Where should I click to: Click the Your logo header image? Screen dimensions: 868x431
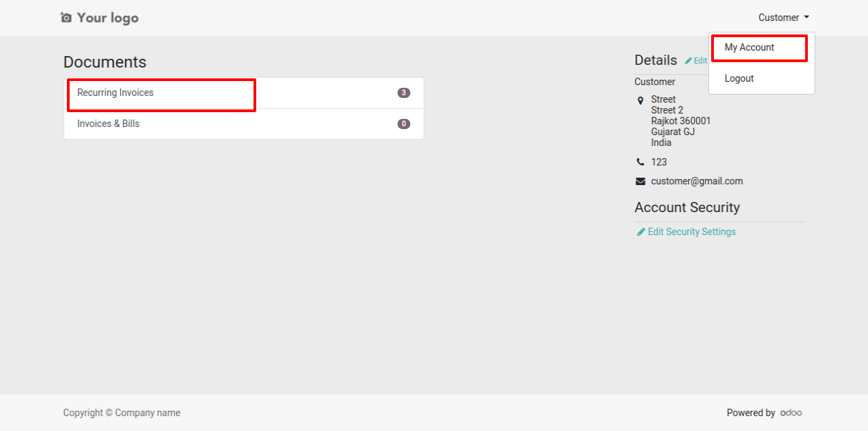[x=100, y=18]
